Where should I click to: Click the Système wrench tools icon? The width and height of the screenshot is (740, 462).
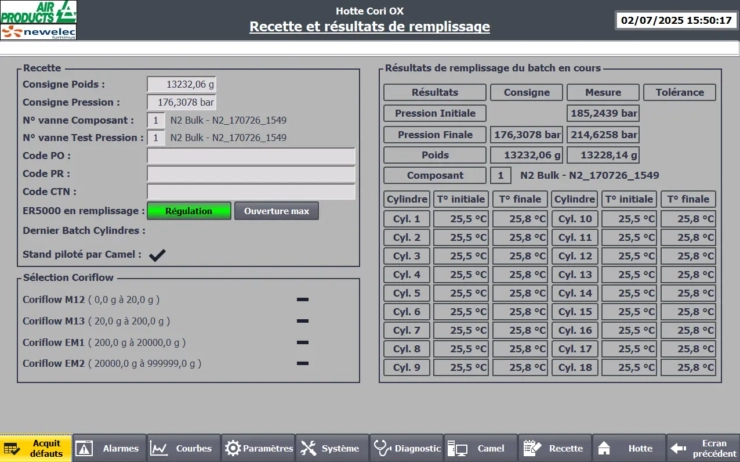[308, 448]
